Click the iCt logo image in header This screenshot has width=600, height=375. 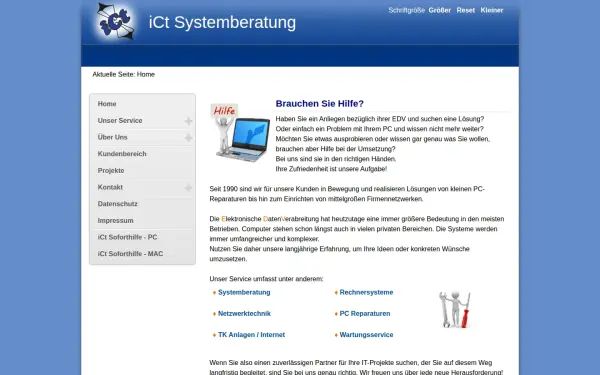[x=116, y=21]
